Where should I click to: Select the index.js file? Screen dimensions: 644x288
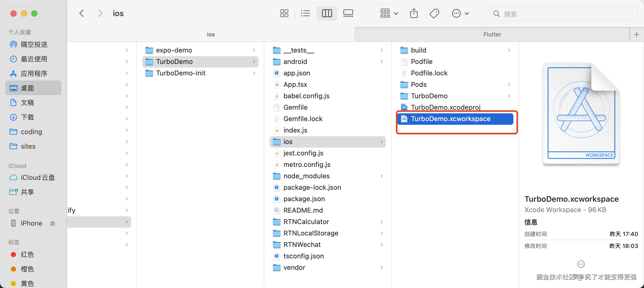[328, 130]
